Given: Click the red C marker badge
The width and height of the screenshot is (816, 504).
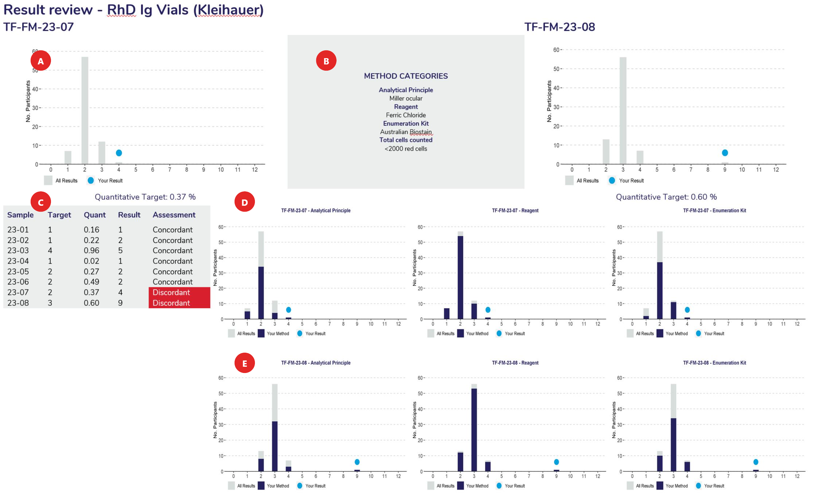Looking at the screenshot, I should pyautogui.click(x=41, y=202).
